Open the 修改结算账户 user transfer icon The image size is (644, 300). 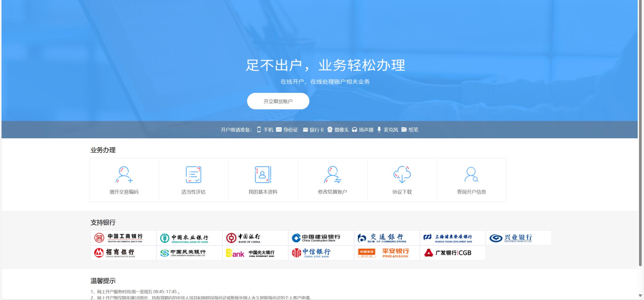pyautogui.click(x=332, y=175)
